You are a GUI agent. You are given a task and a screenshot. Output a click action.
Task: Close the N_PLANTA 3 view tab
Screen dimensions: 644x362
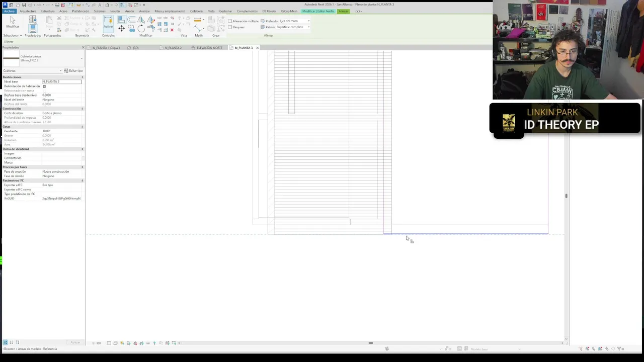click(x=257, y=48)
